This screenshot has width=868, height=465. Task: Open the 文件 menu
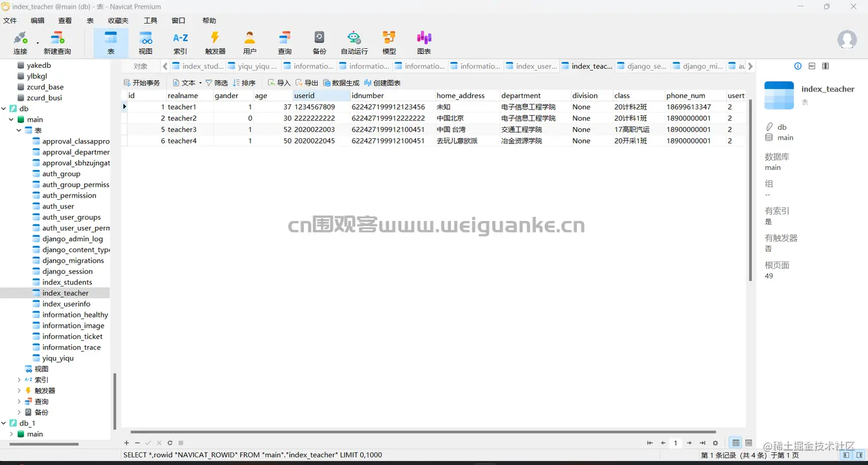coord(10,21)
